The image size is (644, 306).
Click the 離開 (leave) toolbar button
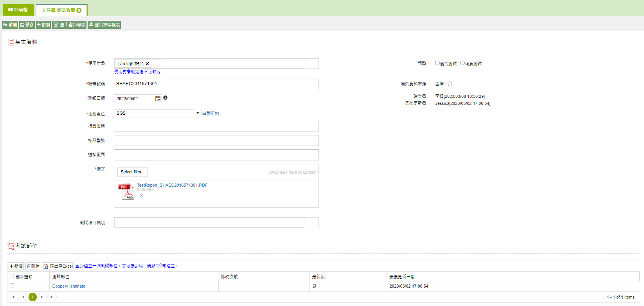click(x=10, y=25)
